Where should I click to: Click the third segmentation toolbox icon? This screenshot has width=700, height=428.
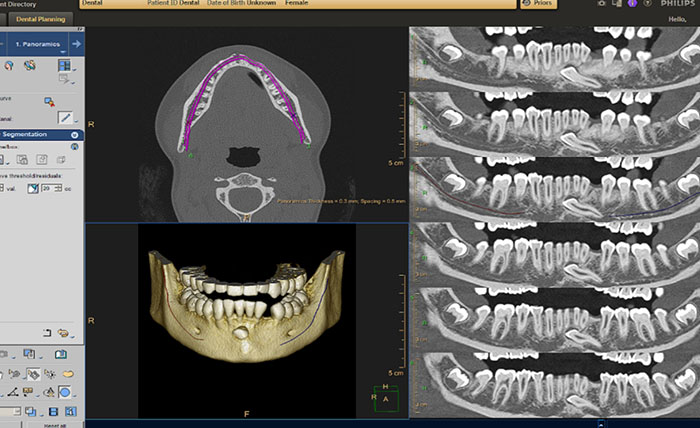coord(42,159)
